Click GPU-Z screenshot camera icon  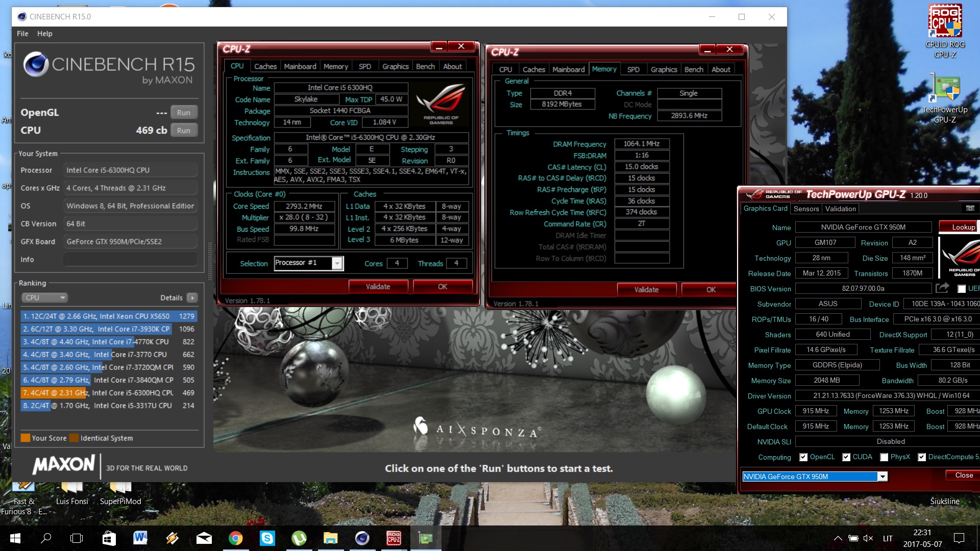click(970, 208)
